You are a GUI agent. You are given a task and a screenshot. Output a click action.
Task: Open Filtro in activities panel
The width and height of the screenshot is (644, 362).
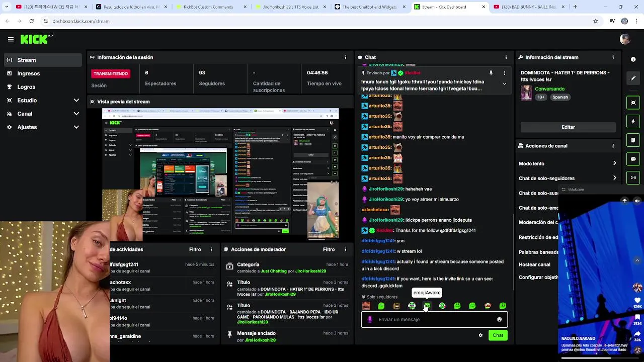tap(195, 249)
